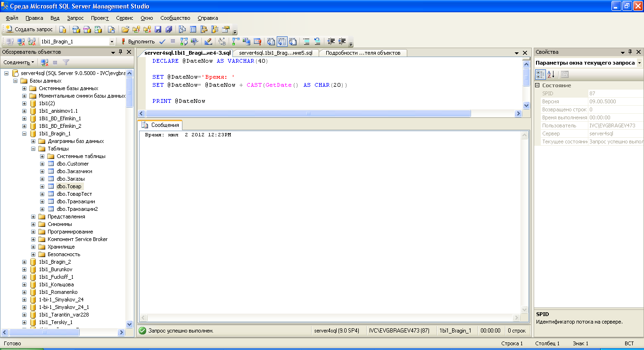644x350 pixels.
Task: Select the Сообщения results tab
Action: tap(160, 125)
